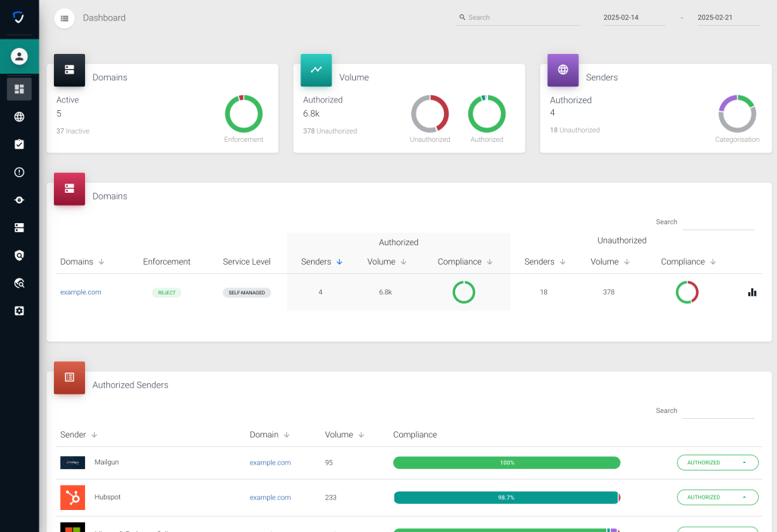Image resolution: width=777 pixels, height=532 pixels.
Task: Toggle the REJECT enforcement tag for example.com
Action: click(x=167, y=292)
